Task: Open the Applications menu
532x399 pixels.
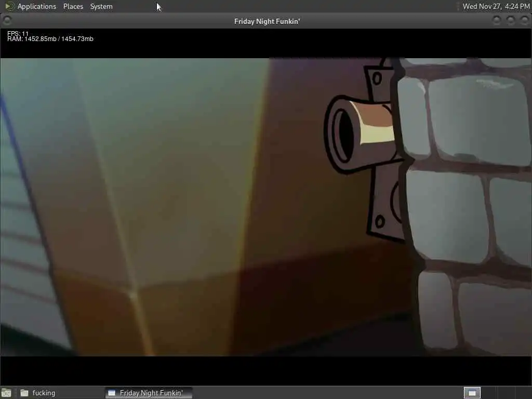Action: [x=37, y=6]
